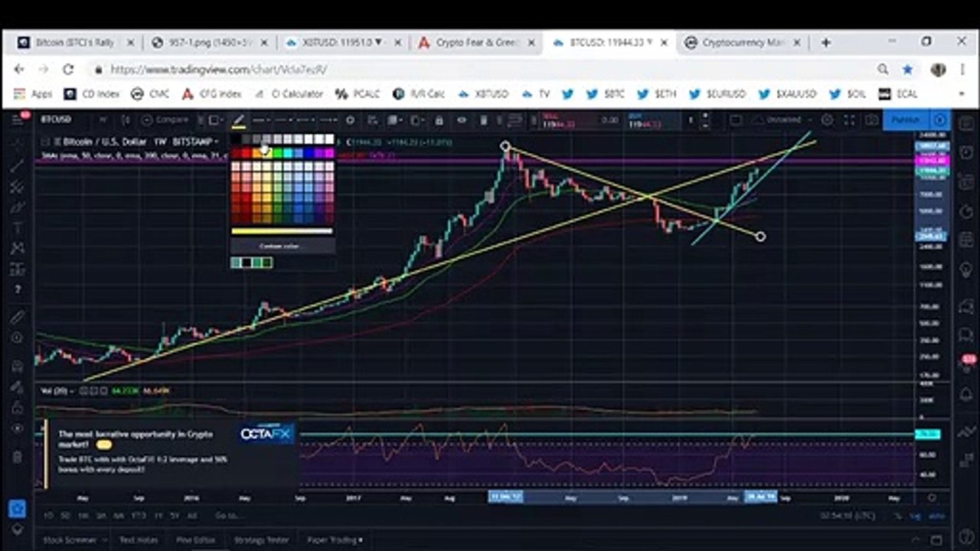Screen dimensions: 980x551
Task: Select the zoom-in magnifier tool
Action: point(18,337)
